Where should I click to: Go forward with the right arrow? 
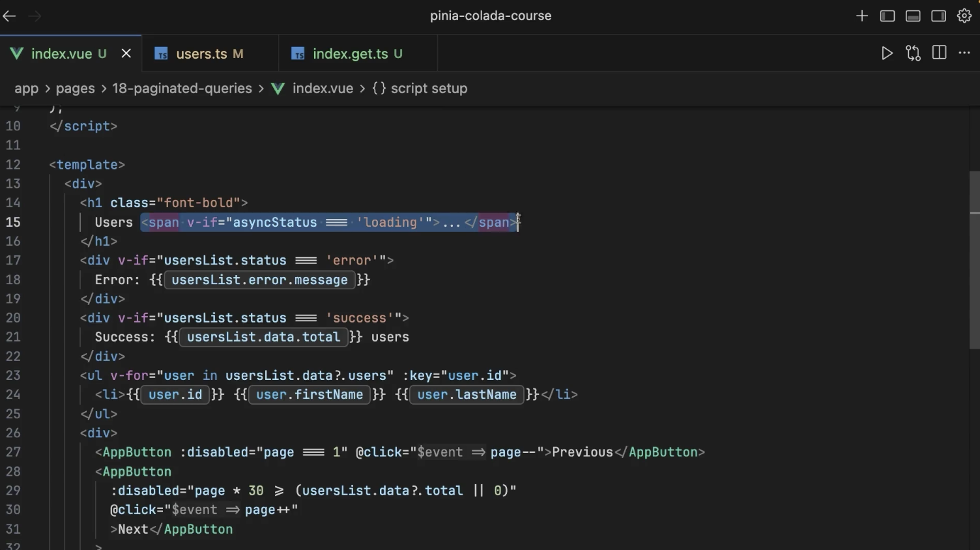(x=35, y=16)
